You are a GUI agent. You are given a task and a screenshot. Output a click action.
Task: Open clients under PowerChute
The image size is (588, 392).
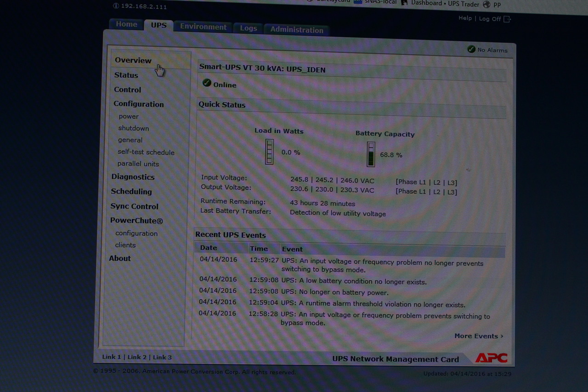point(125,245)
